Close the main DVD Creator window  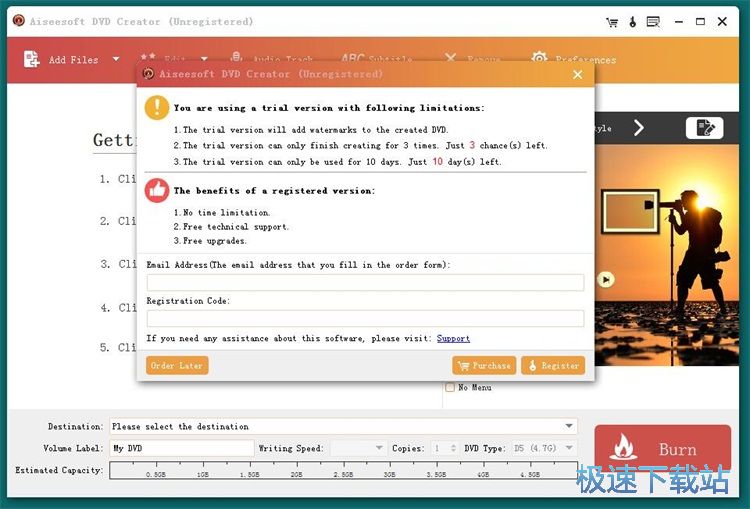722,22
